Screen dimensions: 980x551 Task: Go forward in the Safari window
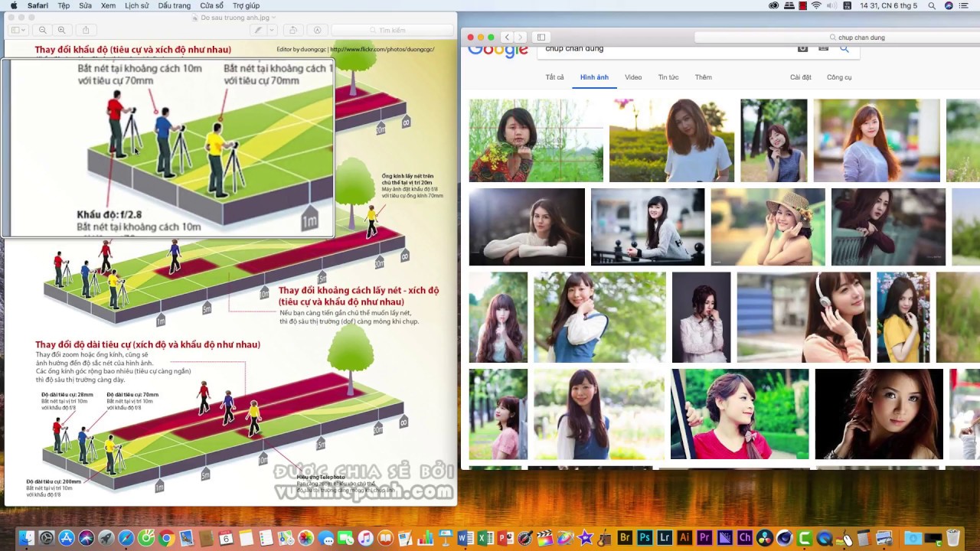[x=520, y=37]
